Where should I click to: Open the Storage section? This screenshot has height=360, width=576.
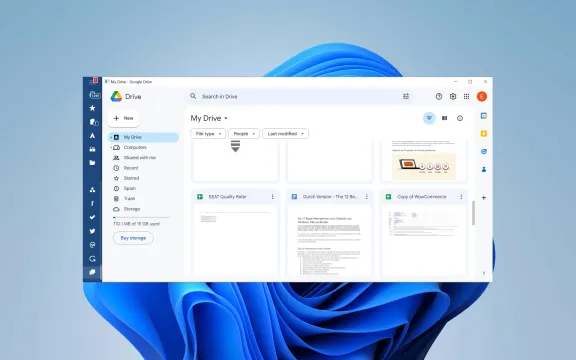132,209
